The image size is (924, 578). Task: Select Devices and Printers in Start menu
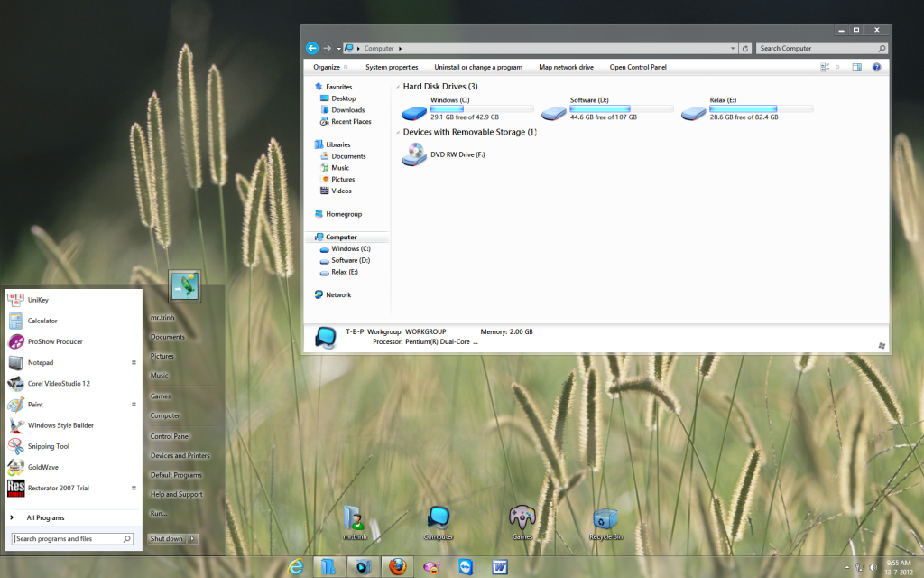180,456
